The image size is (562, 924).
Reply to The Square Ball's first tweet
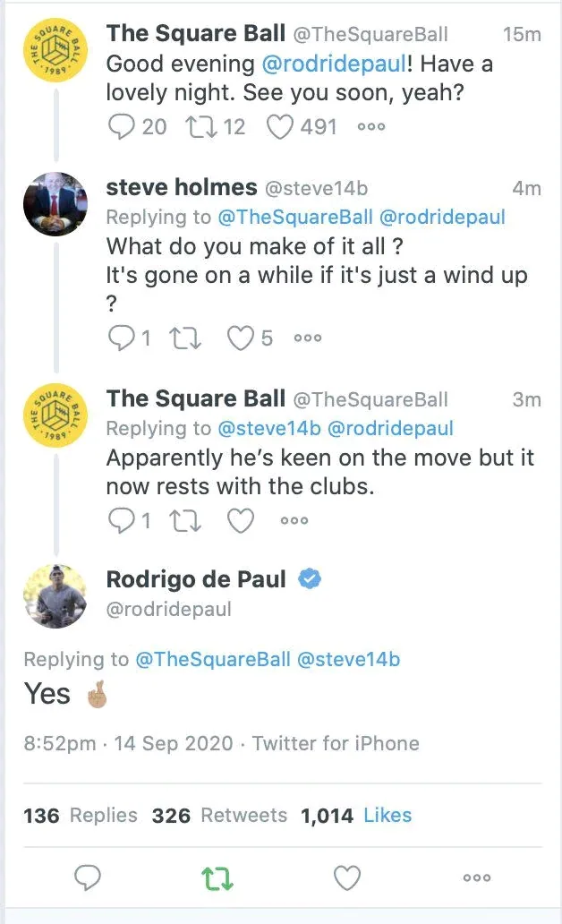120,127
